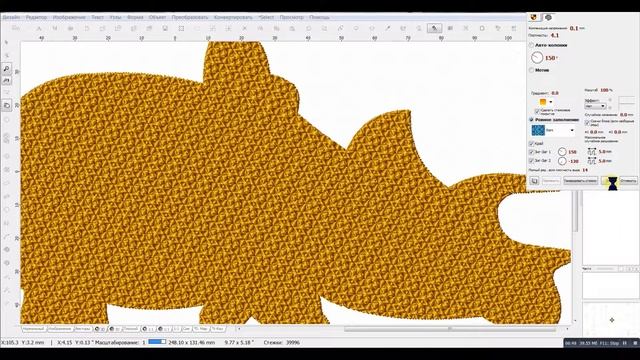
Task: Click the horizontal canvas scrollbar
Action: 449,329
